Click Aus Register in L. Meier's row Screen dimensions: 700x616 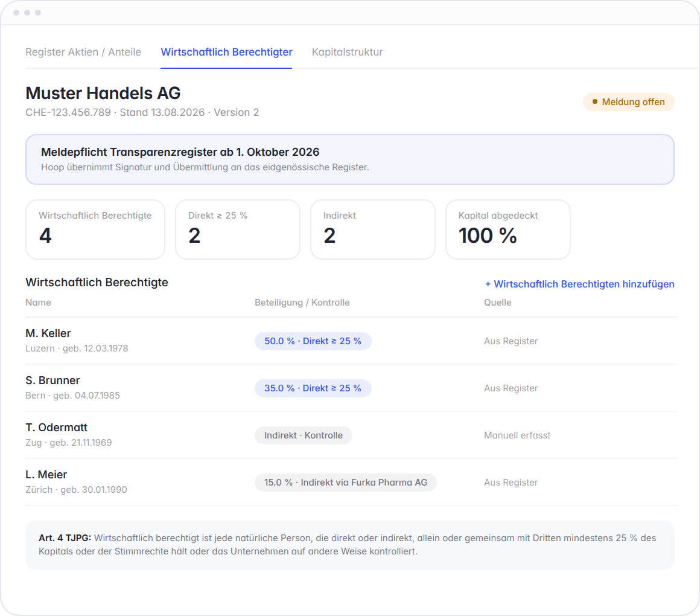pyautogui.click(x=511, y=483)
